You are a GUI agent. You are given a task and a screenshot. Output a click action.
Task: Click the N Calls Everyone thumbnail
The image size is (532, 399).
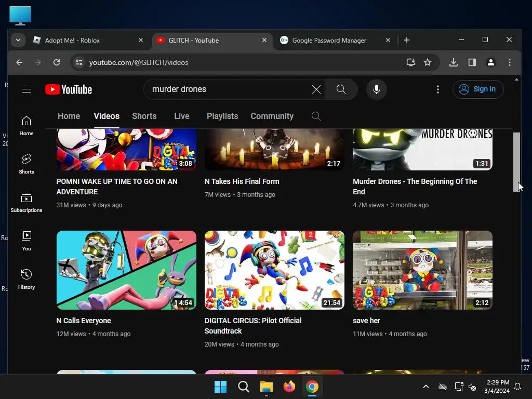coord(126,270)
